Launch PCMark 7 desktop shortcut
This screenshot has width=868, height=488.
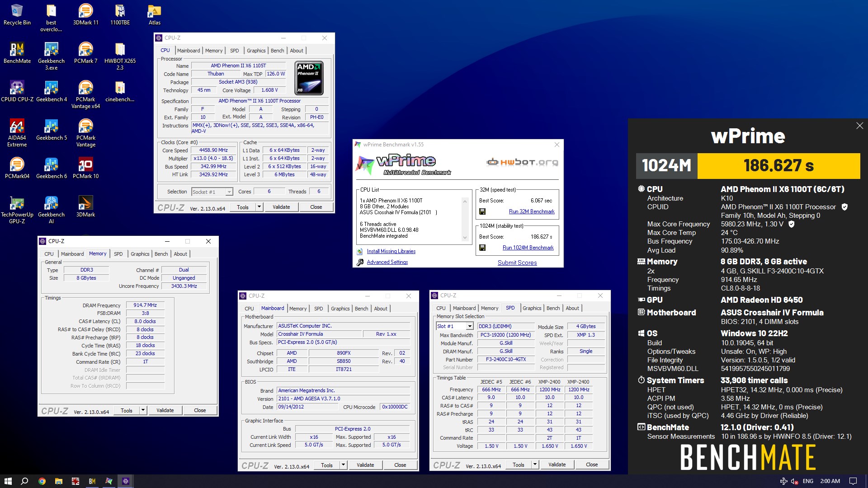coord(85,53)
